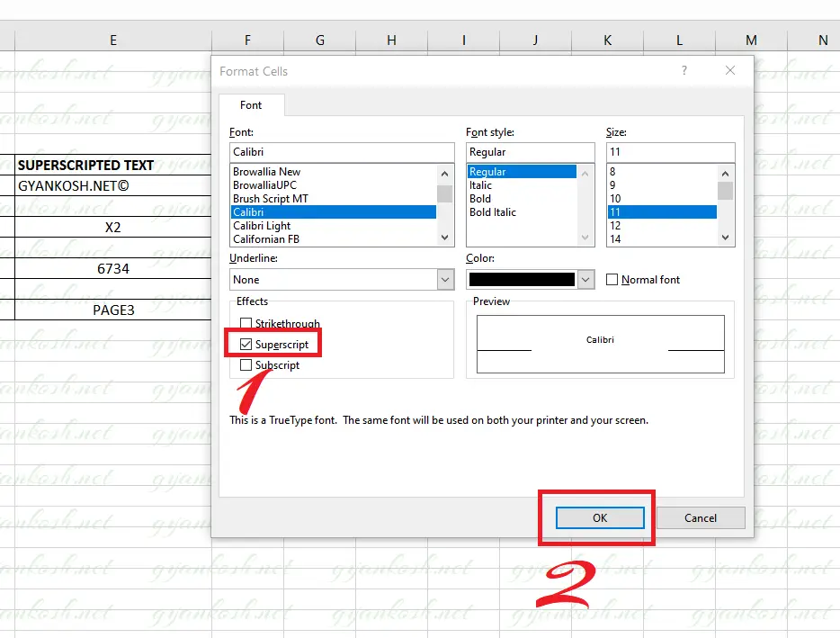Uncheck the Superscript checkbox
The height and width of the screenshot is (638, 840).
[246, 345]
